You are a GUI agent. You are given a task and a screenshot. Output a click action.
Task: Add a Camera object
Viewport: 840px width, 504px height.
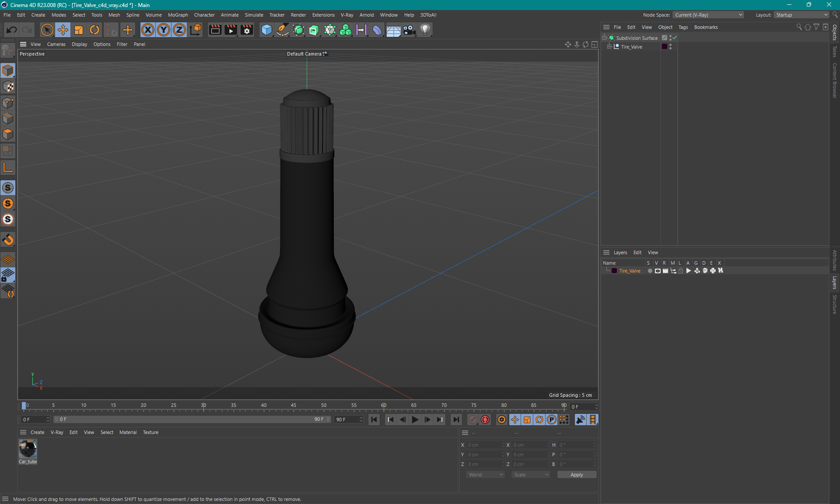pyautogui.click(x=409, y=30)
